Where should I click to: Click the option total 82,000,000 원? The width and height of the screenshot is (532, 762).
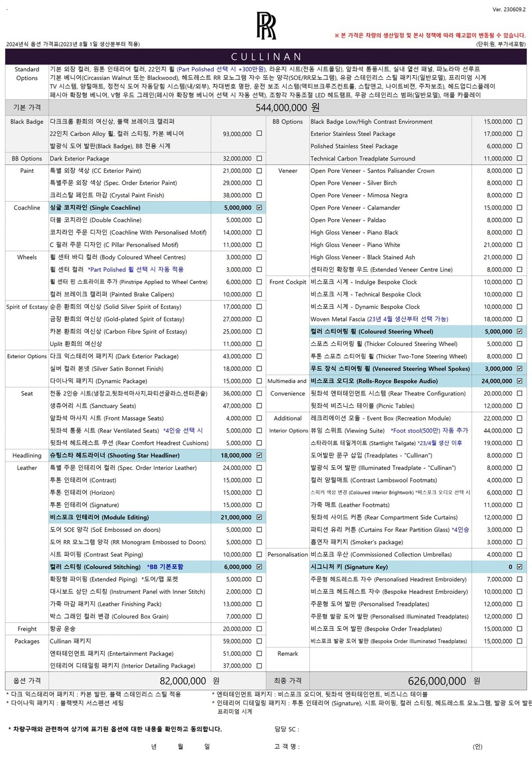(190, 681)
